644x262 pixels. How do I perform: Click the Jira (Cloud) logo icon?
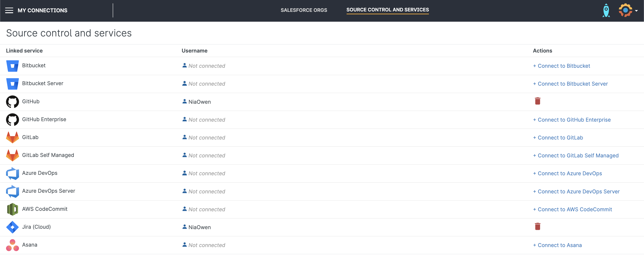[x=13, y=227]
